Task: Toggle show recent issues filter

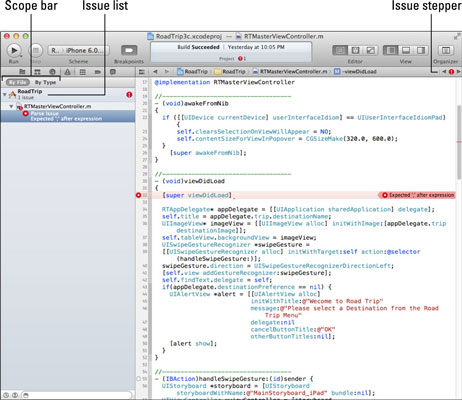Action: (6, 395)
